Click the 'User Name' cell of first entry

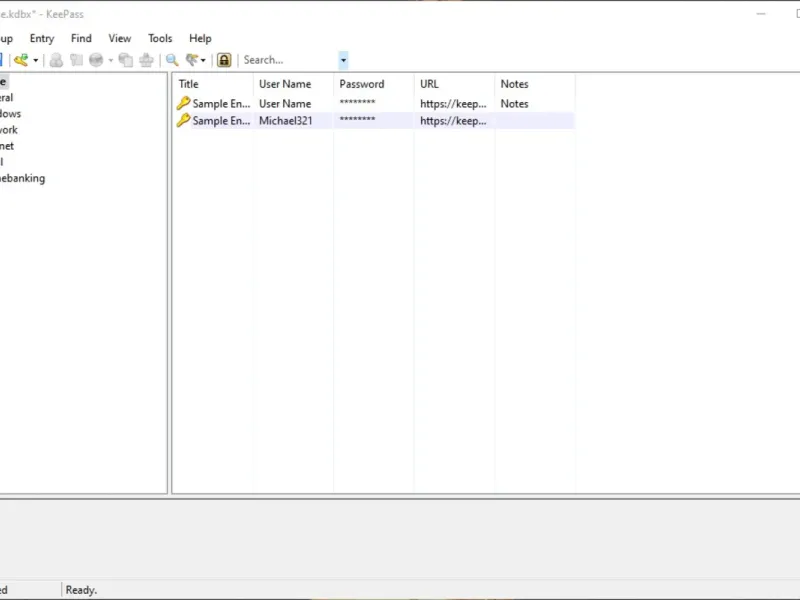click(285, 104)
